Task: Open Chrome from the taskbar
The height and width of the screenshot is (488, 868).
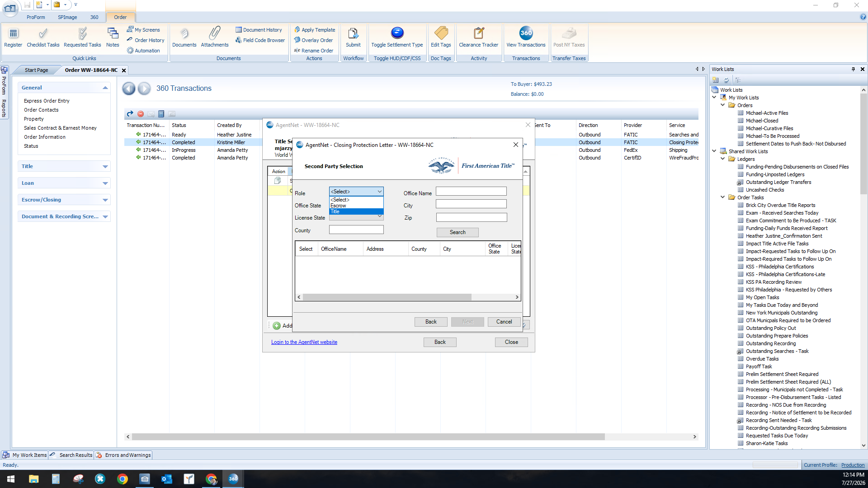Action: [122, 479]
